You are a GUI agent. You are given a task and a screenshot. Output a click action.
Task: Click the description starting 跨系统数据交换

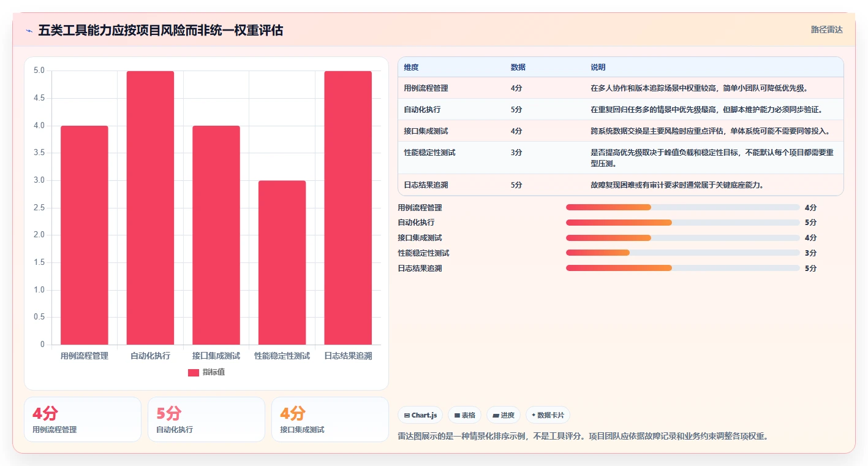tap(710, 131)
